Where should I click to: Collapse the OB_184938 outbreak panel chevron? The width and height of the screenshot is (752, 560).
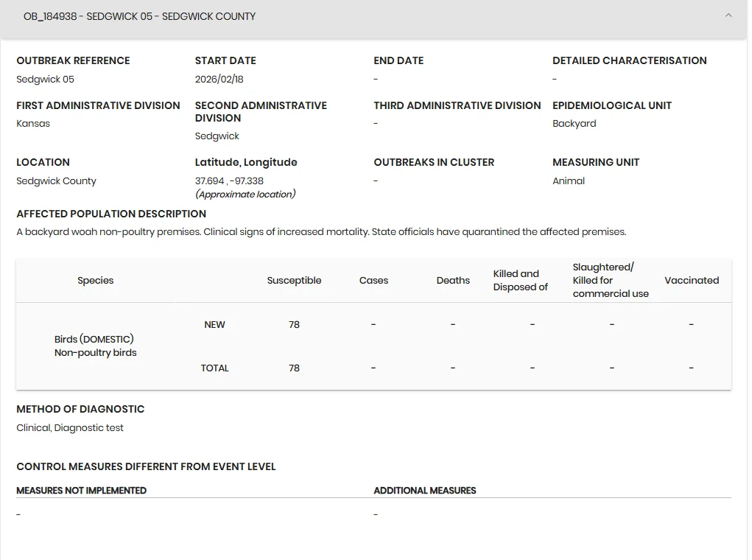(728, 15)
